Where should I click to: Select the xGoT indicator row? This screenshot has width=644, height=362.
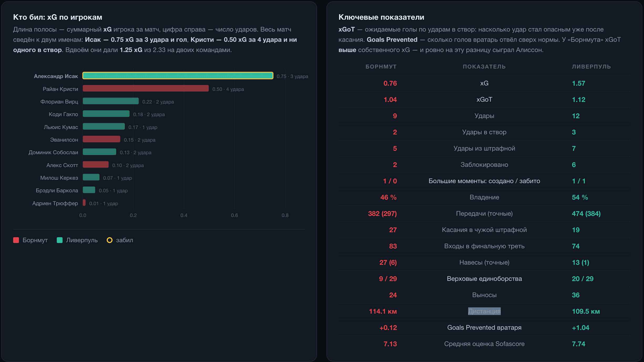tap(484, 100)
